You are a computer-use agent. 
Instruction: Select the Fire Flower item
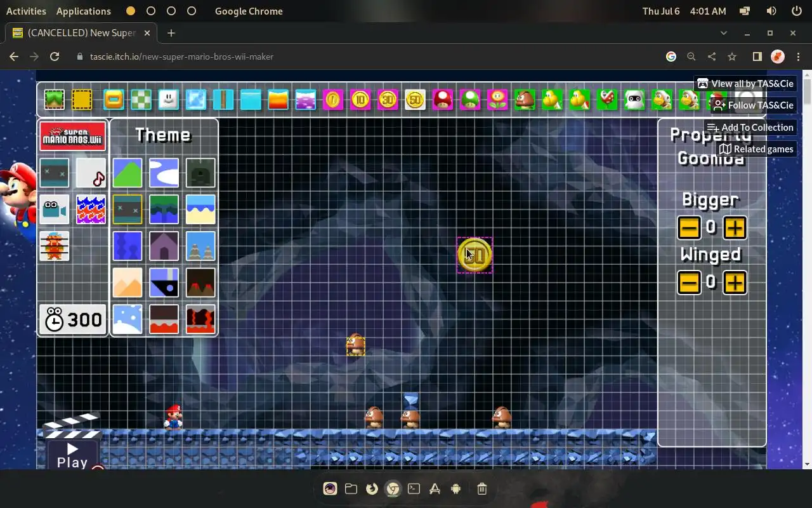coord(497,100)
